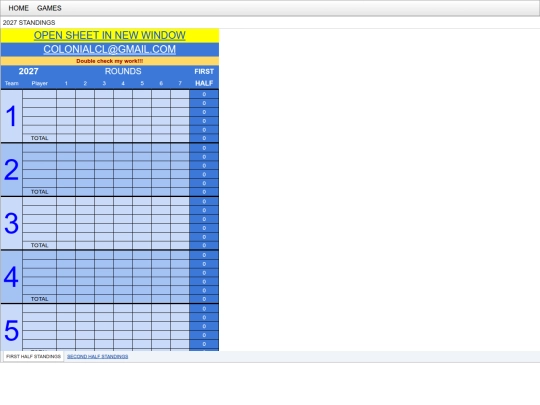This screenshot has width=540, height=405.
Task: Switch to the SECOND HALF STANDINGS tab
Action: pyautogui.click(x=97, y=356)
